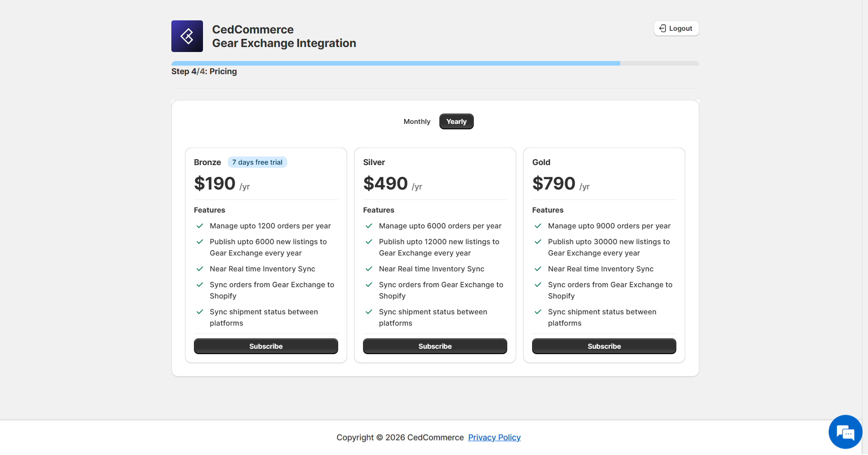
Task: Subscribe to the Gold plan
Action: coord(604,346)
